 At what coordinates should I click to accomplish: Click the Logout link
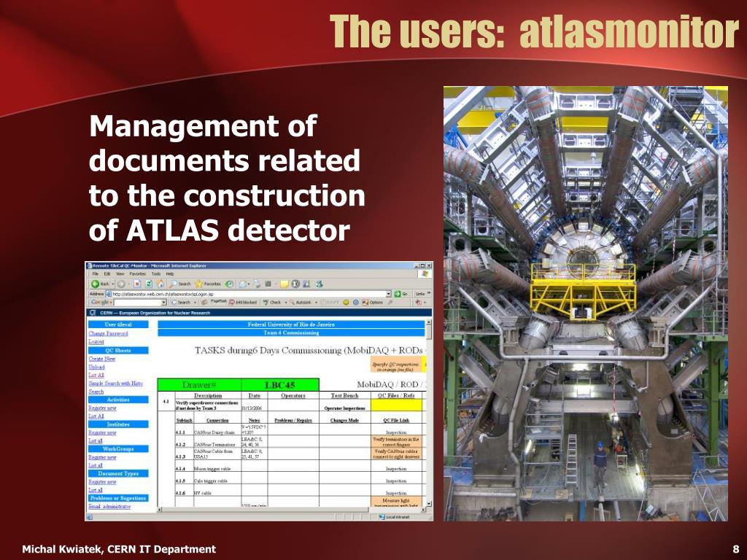tap(96, 341)
